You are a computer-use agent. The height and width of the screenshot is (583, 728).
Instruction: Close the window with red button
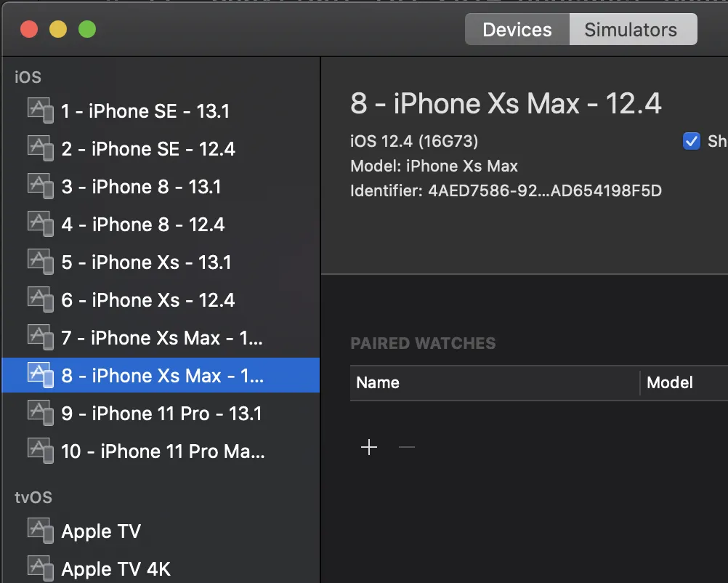pyautogui.click(x=29, y=29)
